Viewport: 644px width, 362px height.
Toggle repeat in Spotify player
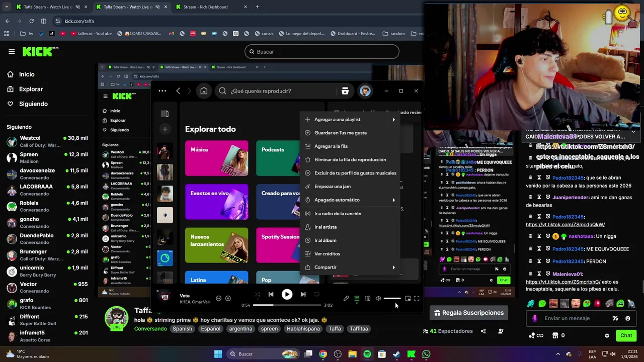316,295
